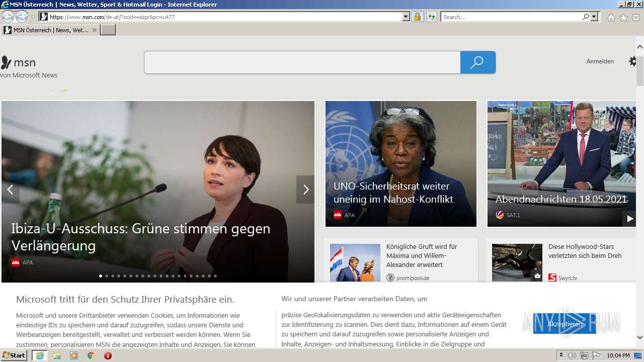Open Internet Explorer taskbar icon
Screen dimensions: 644x362
[39, 355]
